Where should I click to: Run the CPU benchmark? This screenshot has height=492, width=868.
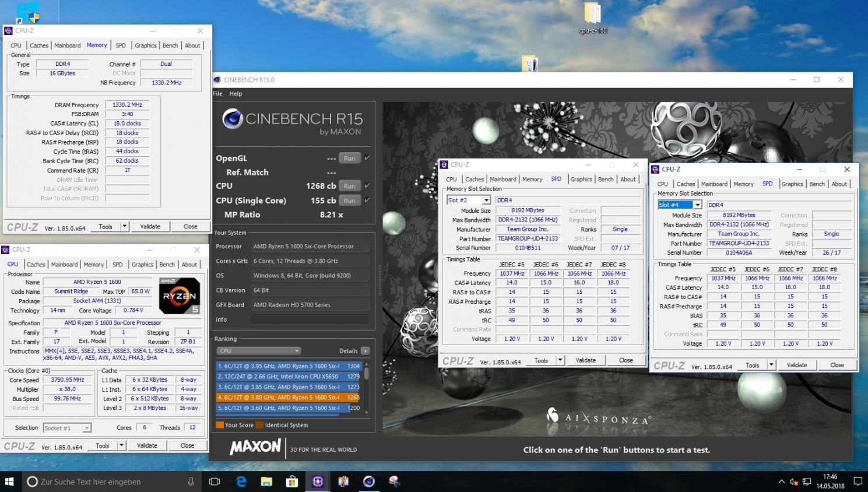pyautogui.click(x=349, y=186)
